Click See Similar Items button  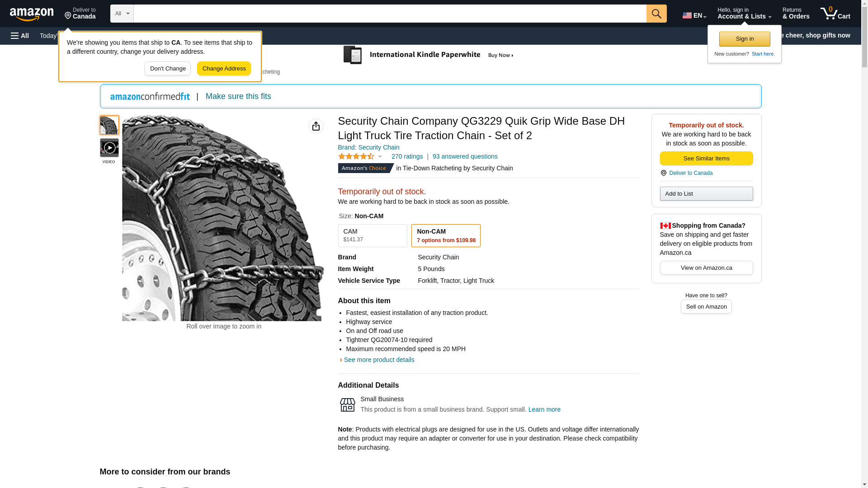[706, 159]
